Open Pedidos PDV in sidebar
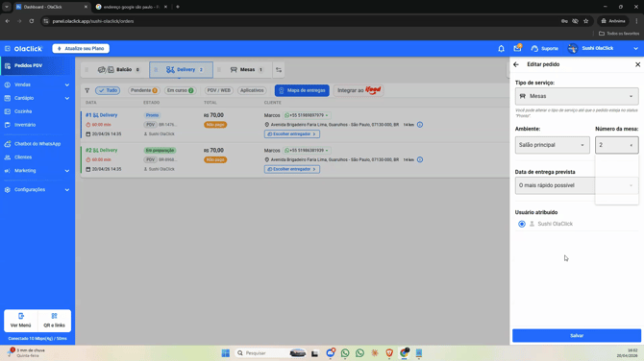 pos(37,65)
